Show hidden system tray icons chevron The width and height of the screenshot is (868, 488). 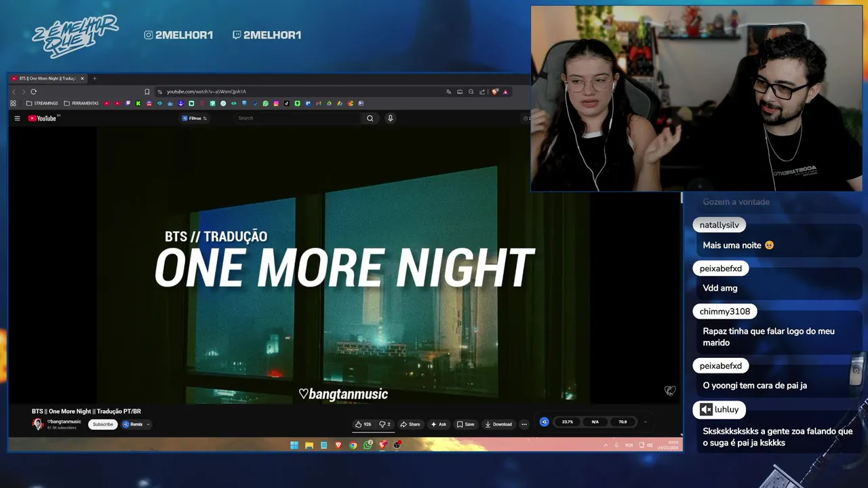click(x=606, y=445)
